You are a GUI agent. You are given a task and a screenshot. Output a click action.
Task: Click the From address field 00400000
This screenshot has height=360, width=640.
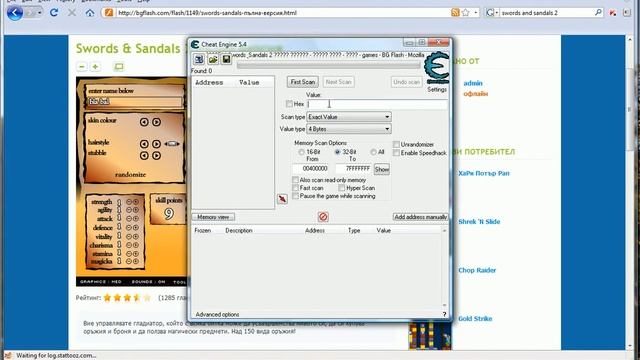[311, 168]
